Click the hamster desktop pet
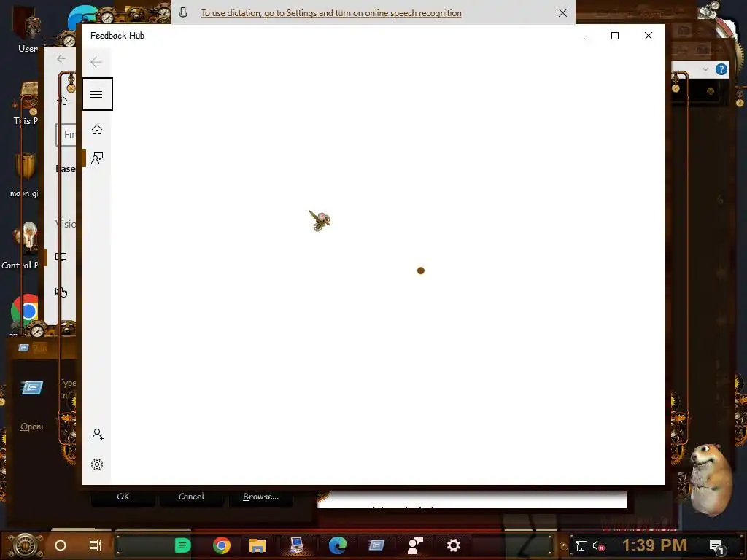 [x=711, y=479]
